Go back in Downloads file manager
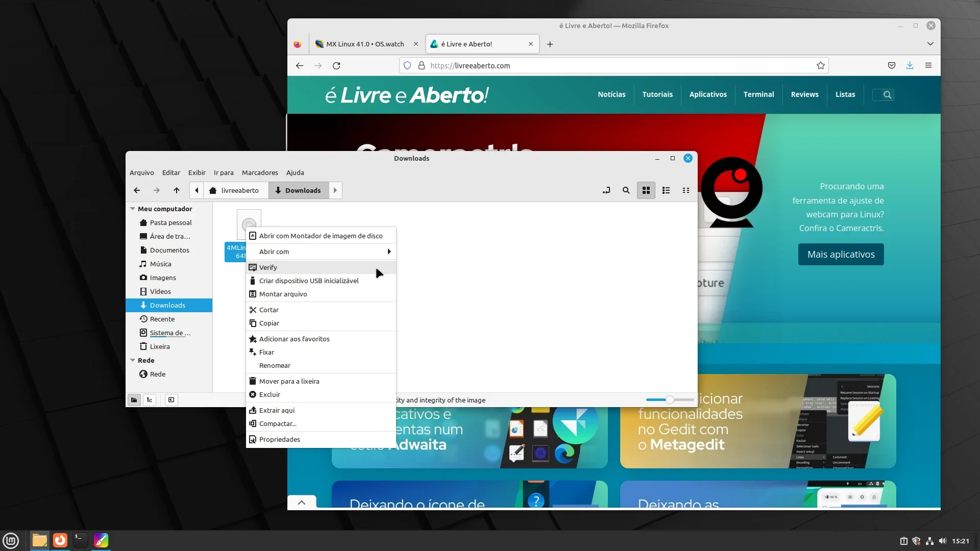The image size is (980, 551). [x=137, y=190]
